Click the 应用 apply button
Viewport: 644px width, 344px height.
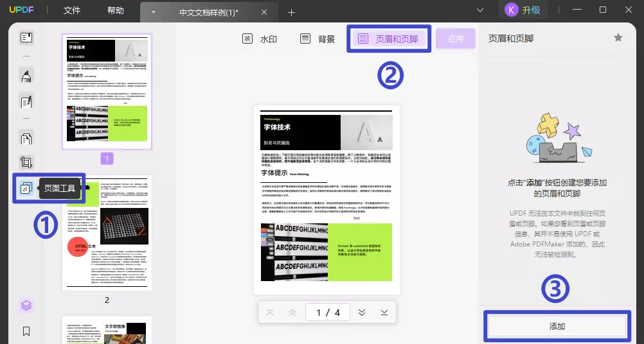(456, 39)
